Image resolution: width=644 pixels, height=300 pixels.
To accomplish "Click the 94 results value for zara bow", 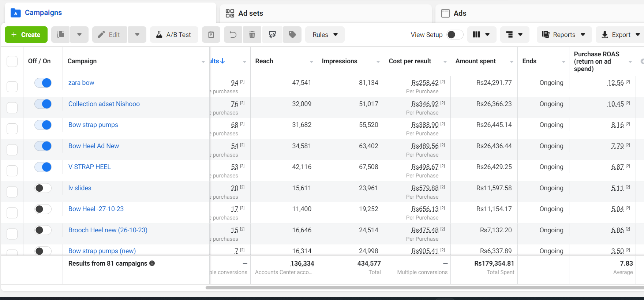I will click(x=235, y=83).
